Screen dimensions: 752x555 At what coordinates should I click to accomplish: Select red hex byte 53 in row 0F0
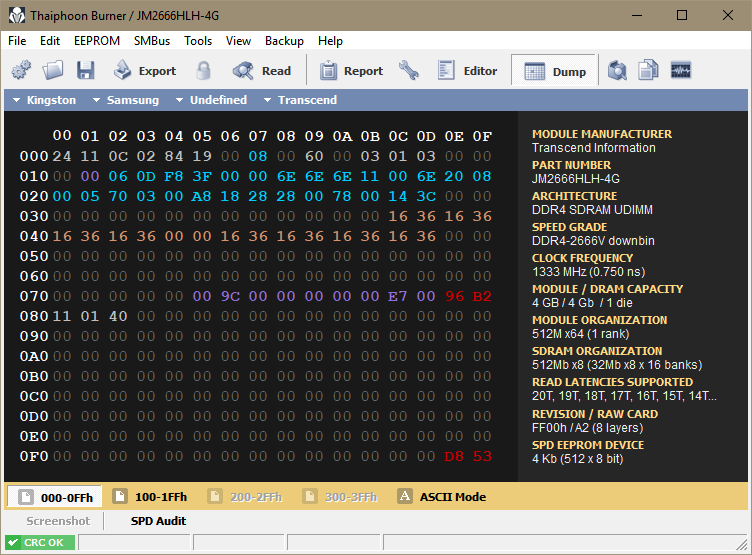coord(482,456)
